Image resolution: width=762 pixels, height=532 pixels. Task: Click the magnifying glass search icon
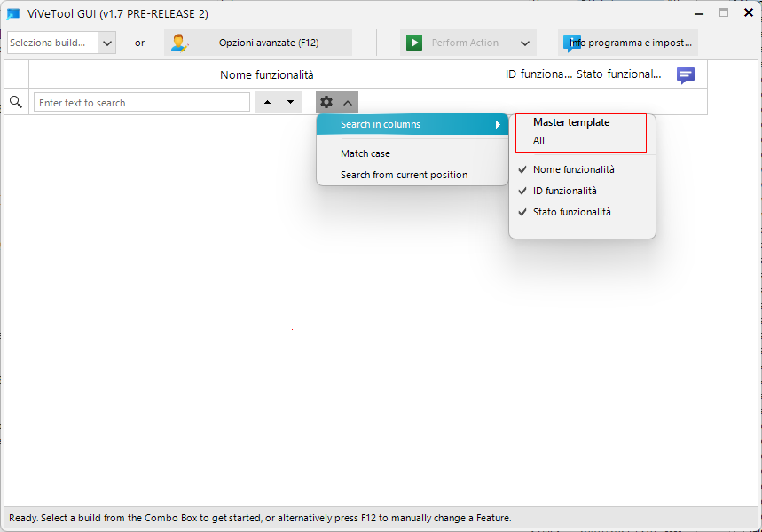[15, 101]
